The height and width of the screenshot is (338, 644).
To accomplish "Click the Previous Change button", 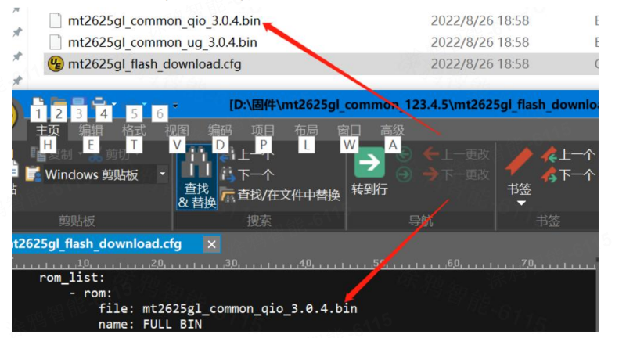I will click(456, 155).
